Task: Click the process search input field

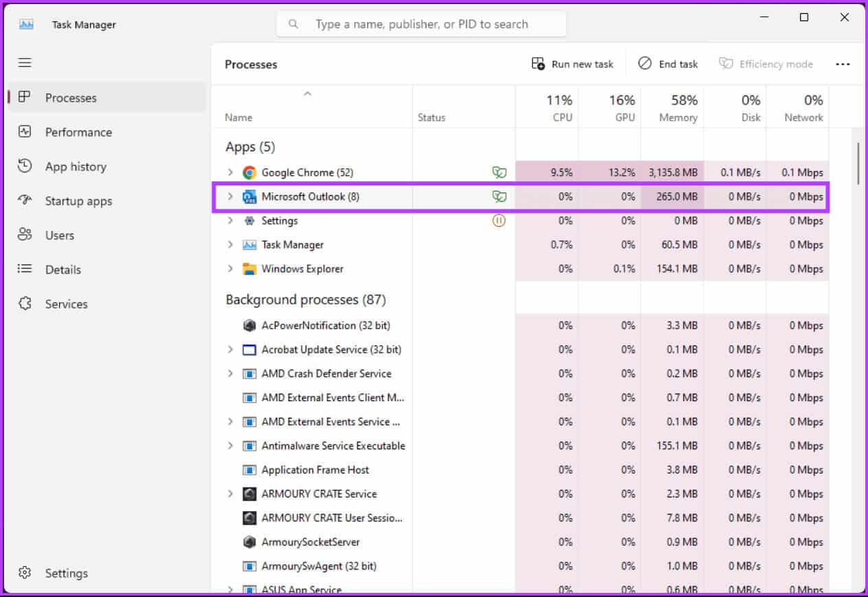Action: 422,24
